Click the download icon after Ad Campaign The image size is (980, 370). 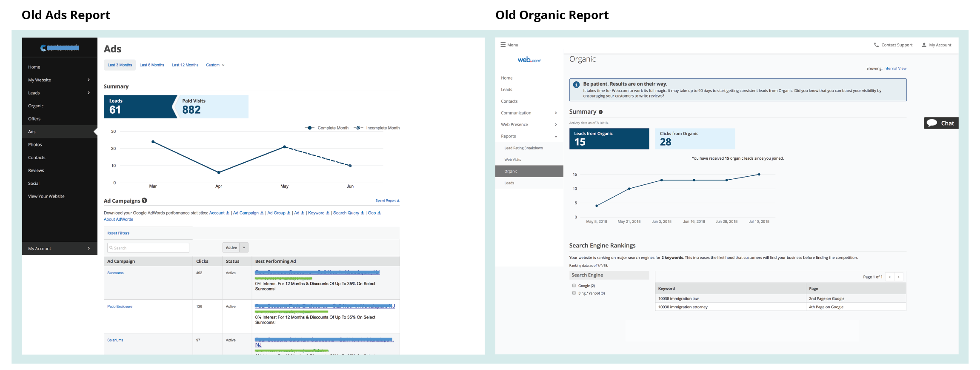tap(262, 213)
